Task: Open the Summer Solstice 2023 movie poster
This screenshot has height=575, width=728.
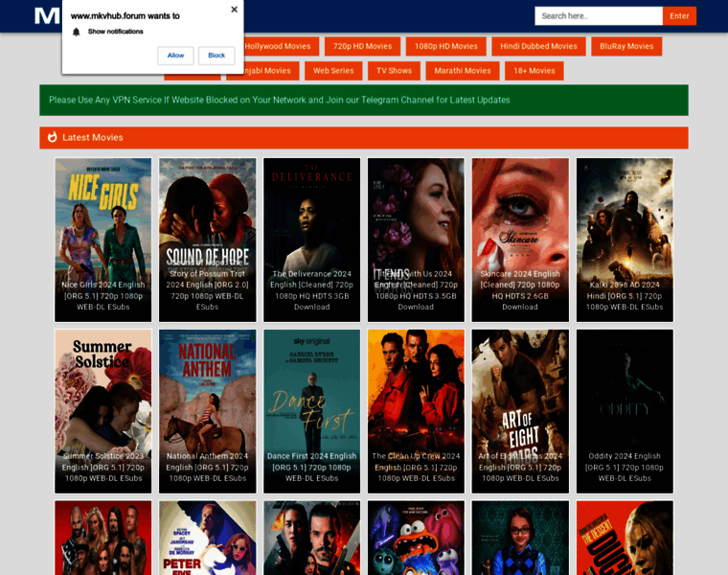Action: coord(103,411)
